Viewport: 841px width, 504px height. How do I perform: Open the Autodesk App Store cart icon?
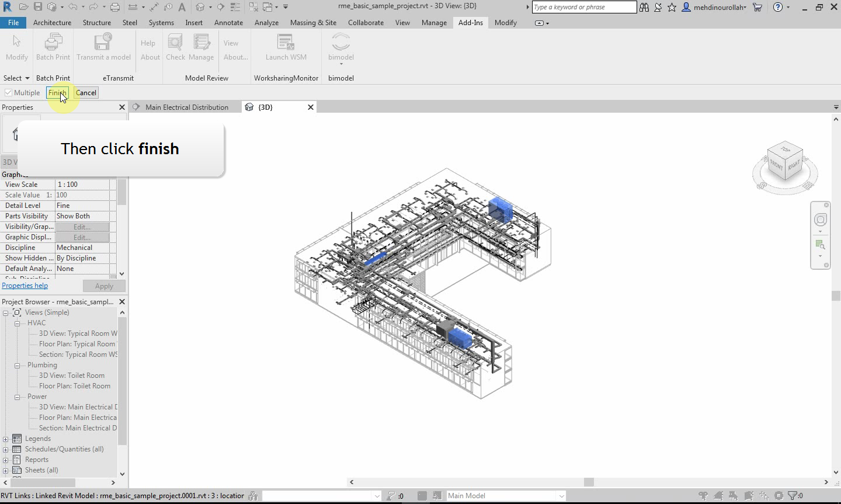[757, 7]
